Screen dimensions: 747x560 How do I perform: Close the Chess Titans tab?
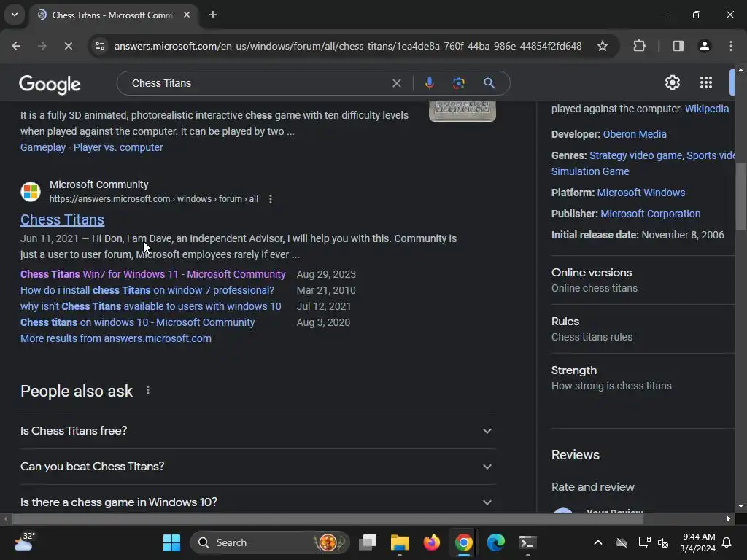click(x=187, y=15)
